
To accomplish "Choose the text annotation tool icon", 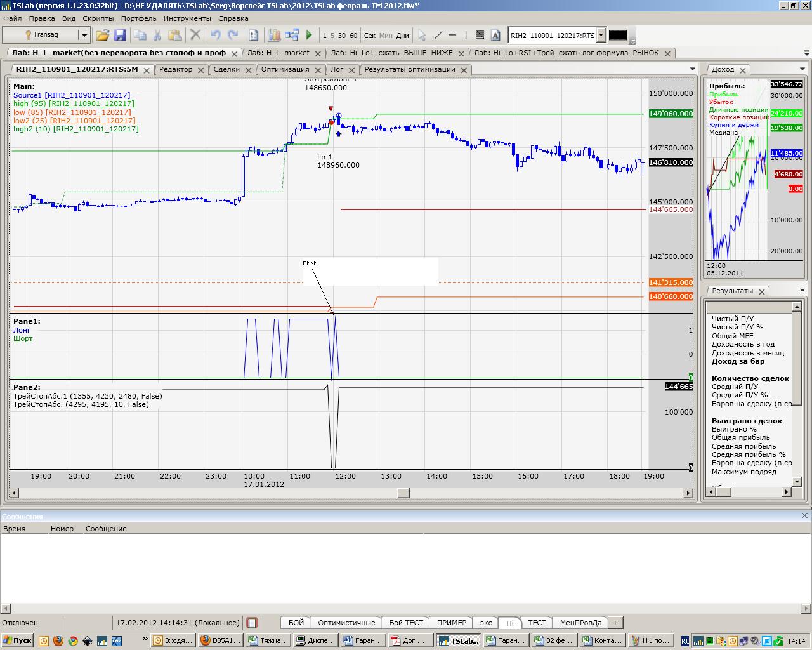I will pos(495,36).
